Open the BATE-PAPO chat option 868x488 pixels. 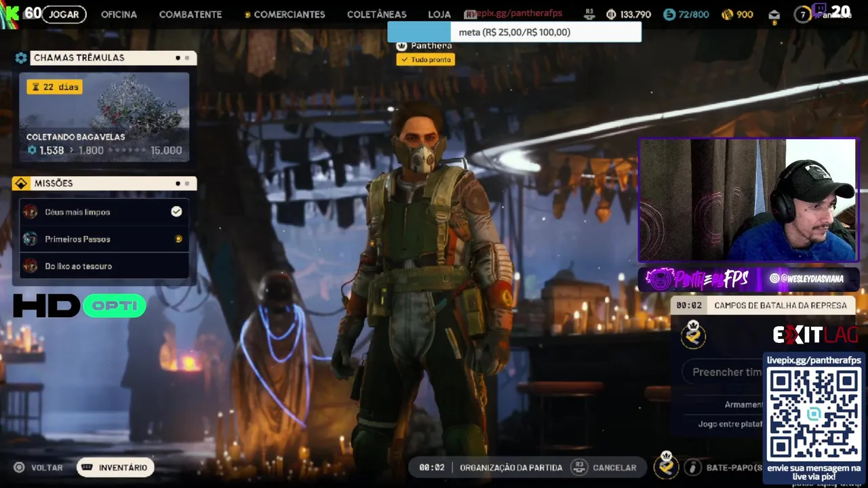(x=734, y=468)
